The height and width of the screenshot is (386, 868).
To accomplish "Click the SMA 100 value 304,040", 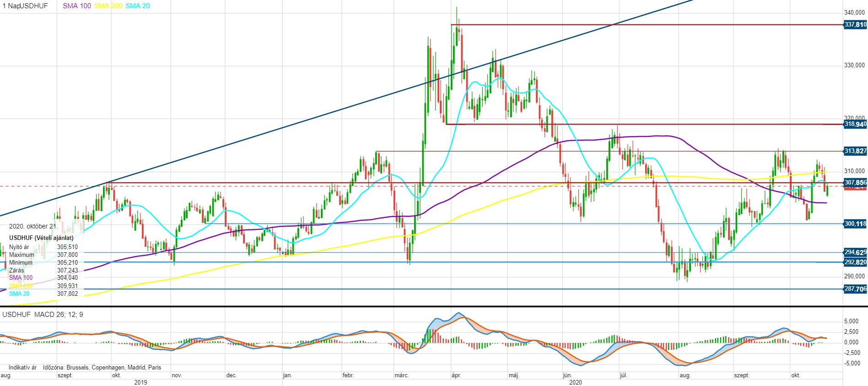I will click(x=67, y=277).
